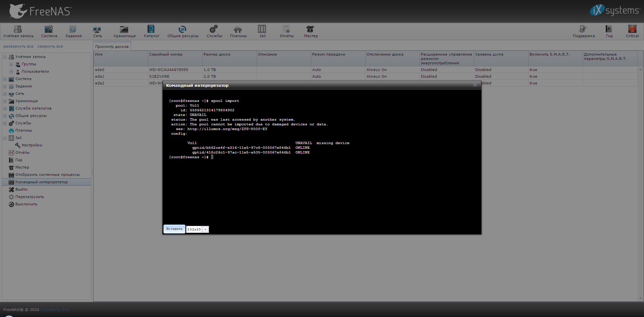Select the Просмотр дисков tab
Image resolution: width=644 pixels, height=317 pixels.
112,47
